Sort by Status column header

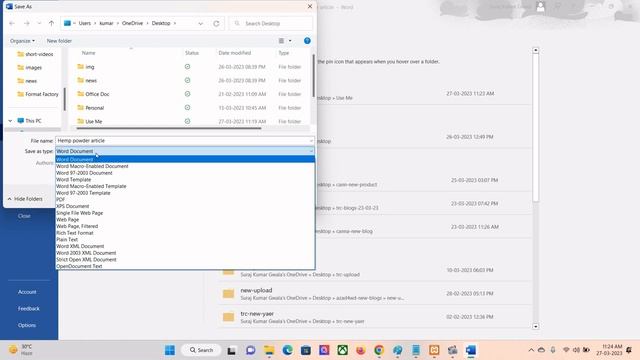(191, 53)
